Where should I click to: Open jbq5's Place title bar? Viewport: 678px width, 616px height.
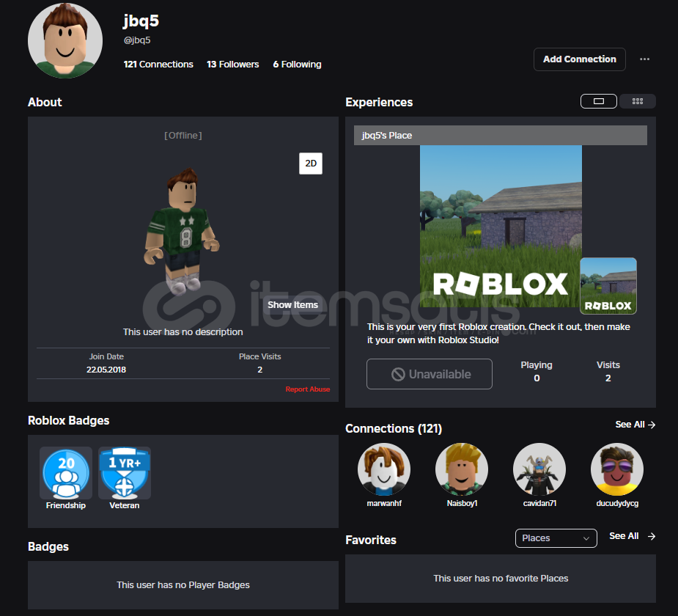501,136
